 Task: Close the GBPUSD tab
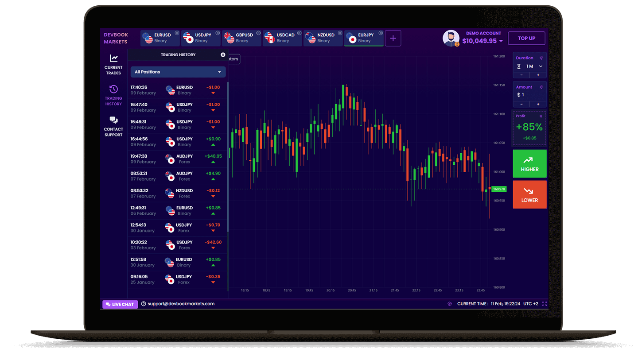[x=258, y=33]
